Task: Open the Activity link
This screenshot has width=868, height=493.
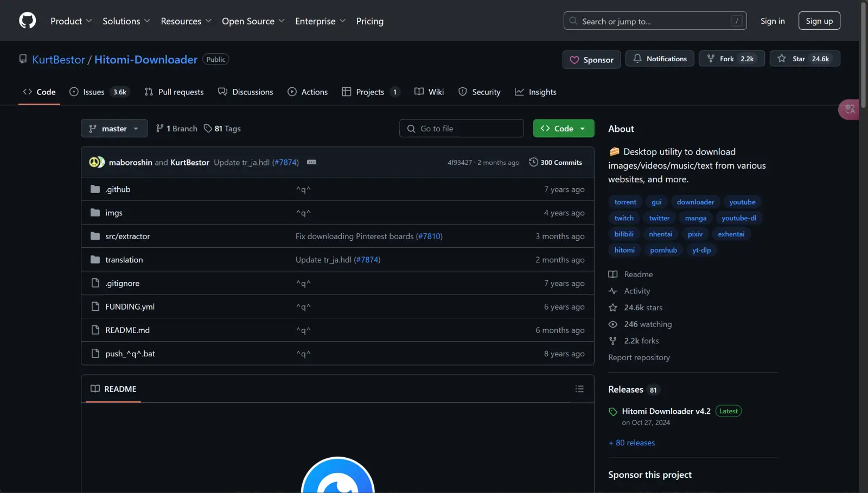Action: pos(629,291)
